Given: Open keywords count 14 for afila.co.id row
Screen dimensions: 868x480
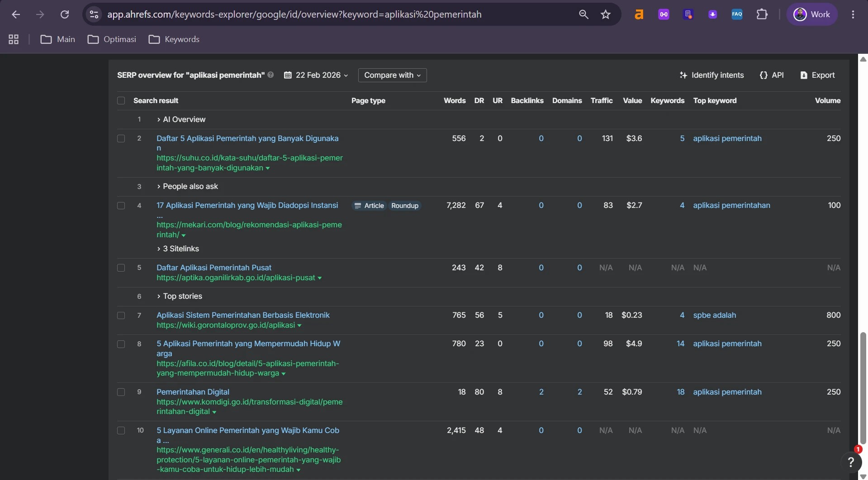Looking at the screenshot, I should tap(680, 344).
